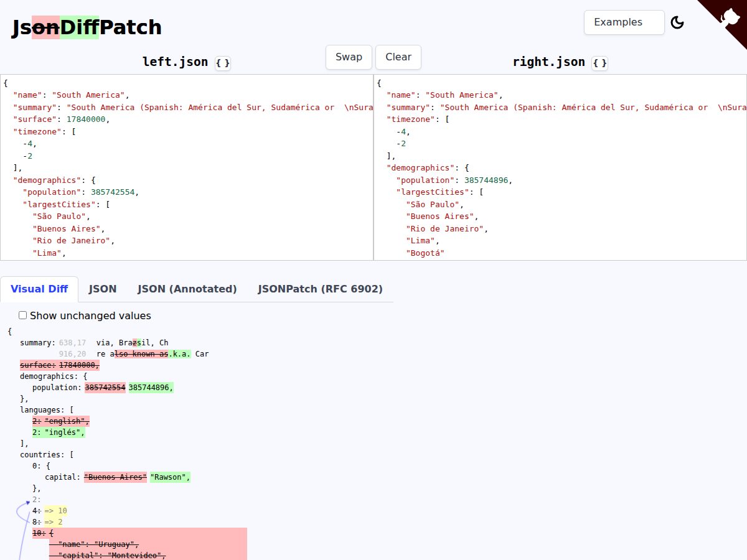
Task: Click the Swap button
Action: tap(349, 57)
